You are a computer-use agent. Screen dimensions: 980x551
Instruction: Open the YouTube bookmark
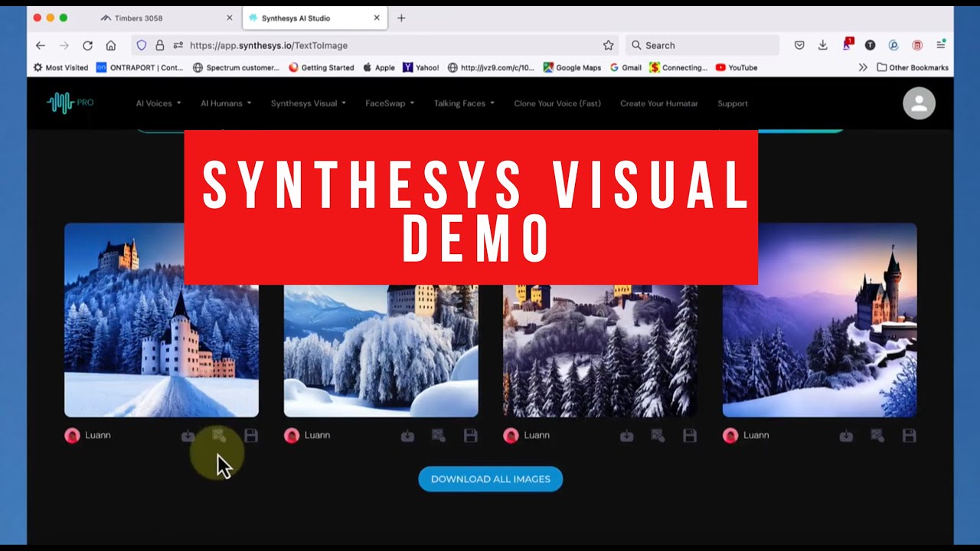[737, 67]
